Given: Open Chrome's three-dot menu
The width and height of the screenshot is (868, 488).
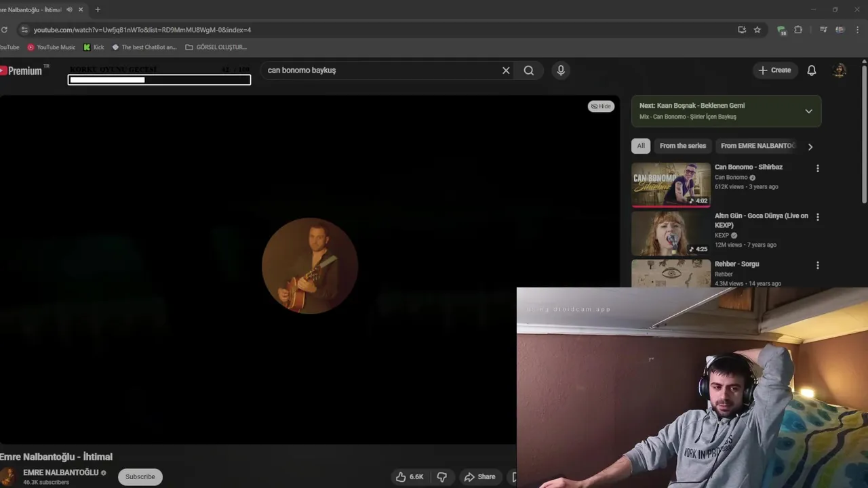Looking at the screenshot, I should pos(859,30).
